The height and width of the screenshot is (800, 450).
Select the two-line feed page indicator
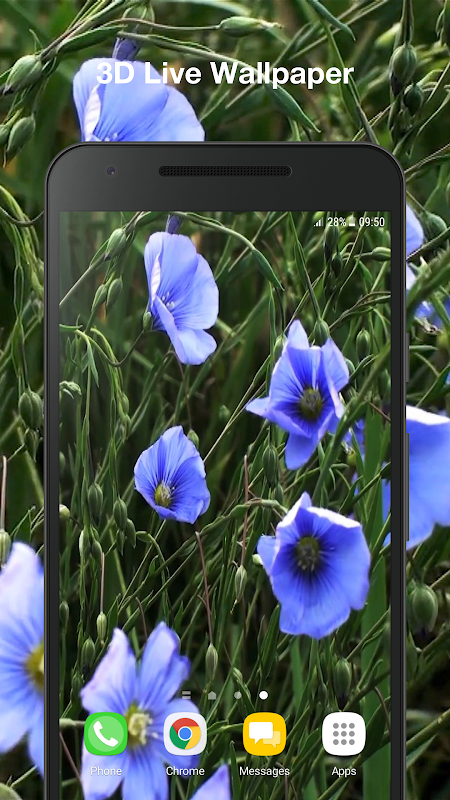tap(186, 695)
